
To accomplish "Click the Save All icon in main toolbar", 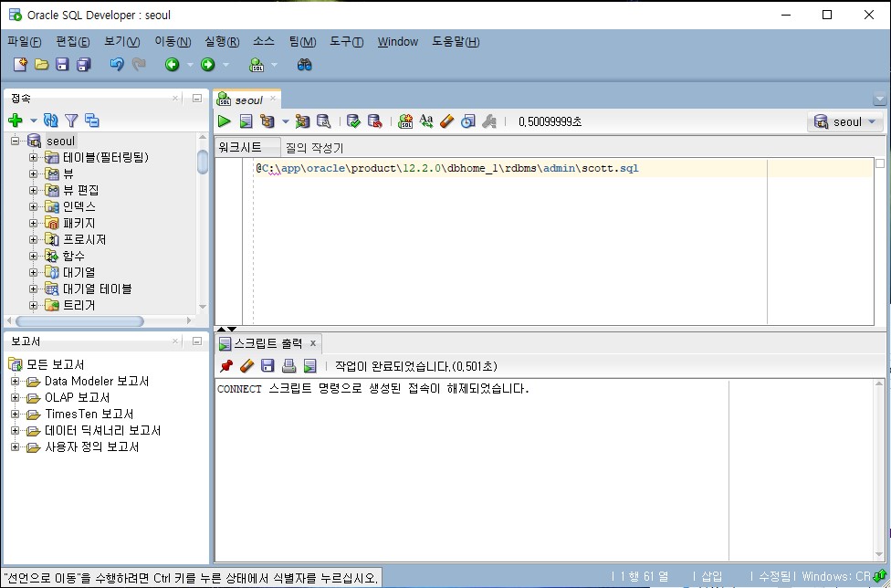I will 84,65.
